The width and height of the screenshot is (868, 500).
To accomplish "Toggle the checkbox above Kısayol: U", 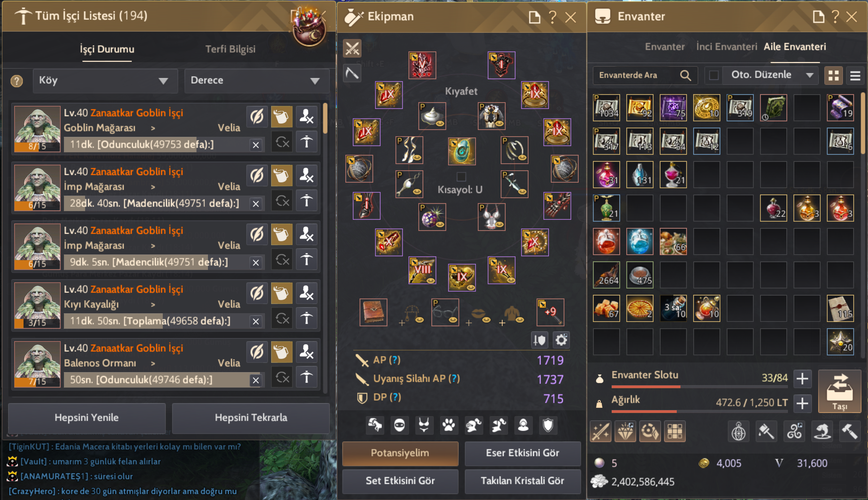I will click(461, 177).
